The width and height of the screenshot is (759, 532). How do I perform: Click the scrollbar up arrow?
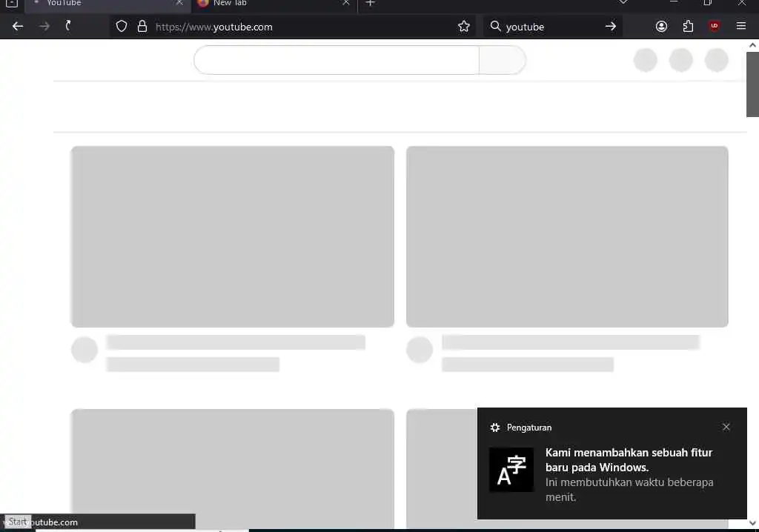click(752, 45)
